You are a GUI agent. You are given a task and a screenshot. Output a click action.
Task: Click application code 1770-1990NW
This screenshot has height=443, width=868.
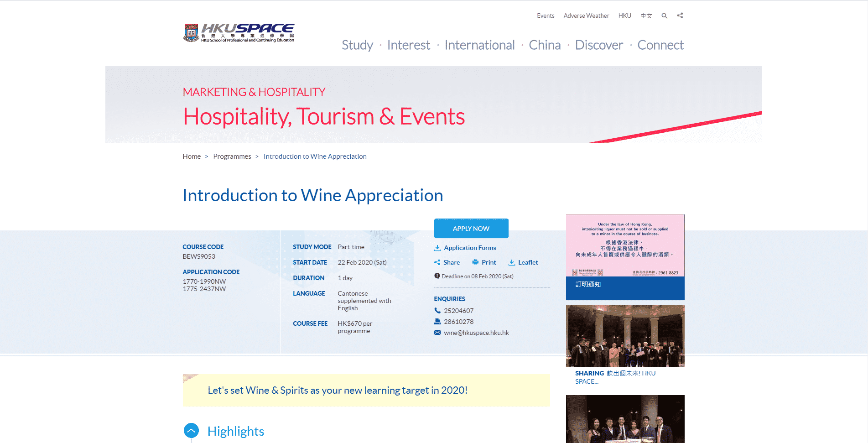click(x=204, y=281)
